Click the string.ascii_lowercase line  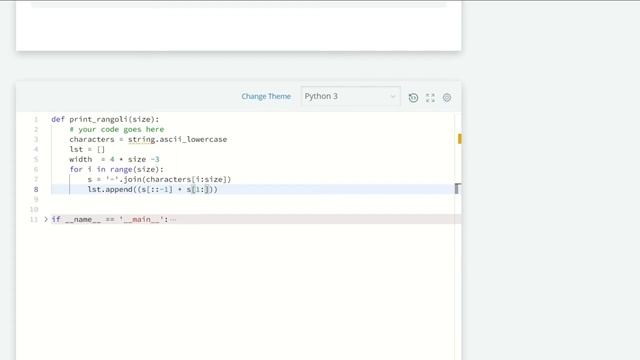pyautogui.click(x=148, y=139)
